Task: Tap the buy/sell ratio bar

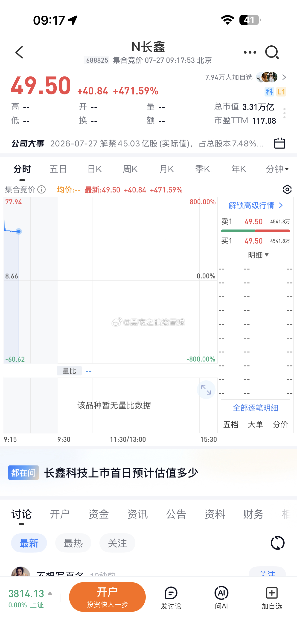Action: 255,231
